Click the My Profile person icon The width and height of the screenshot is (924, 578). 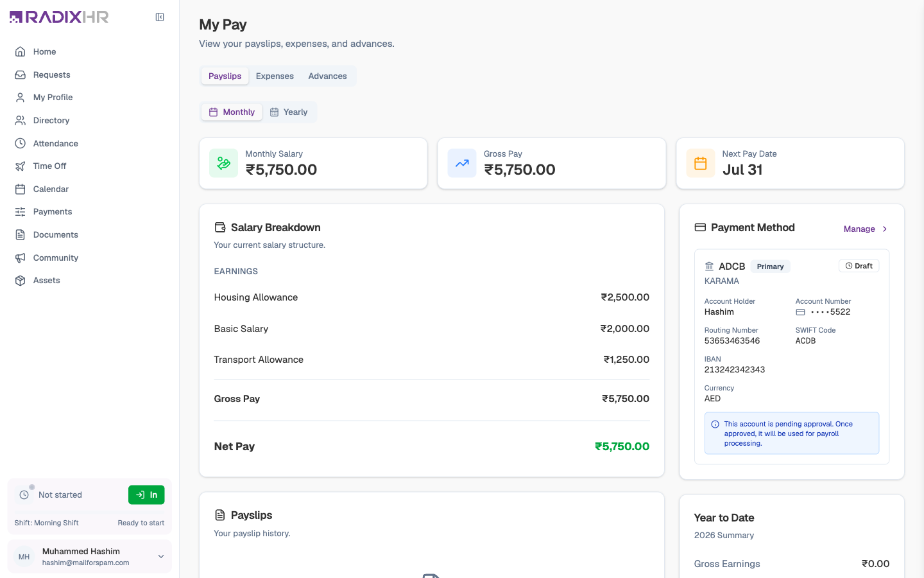21,97
